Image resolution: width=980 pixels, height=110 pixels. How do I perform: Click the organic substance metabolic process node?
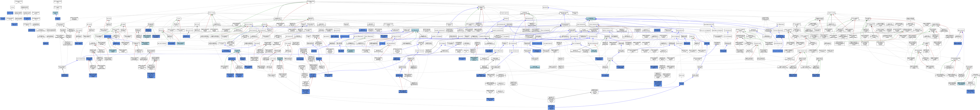910,19
